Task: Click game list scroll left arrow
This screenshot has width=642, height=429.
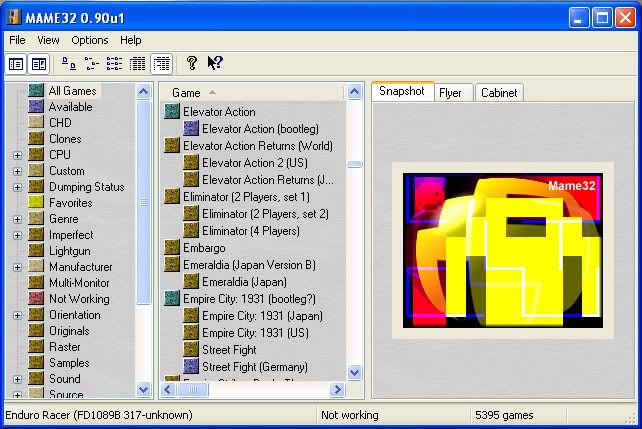Action: [168, 389]
